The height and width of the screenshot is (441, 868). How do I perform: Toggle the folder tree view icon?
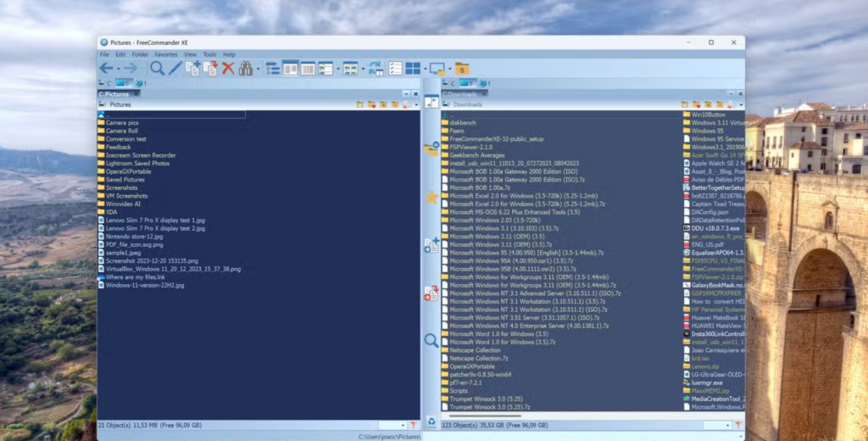272,68
